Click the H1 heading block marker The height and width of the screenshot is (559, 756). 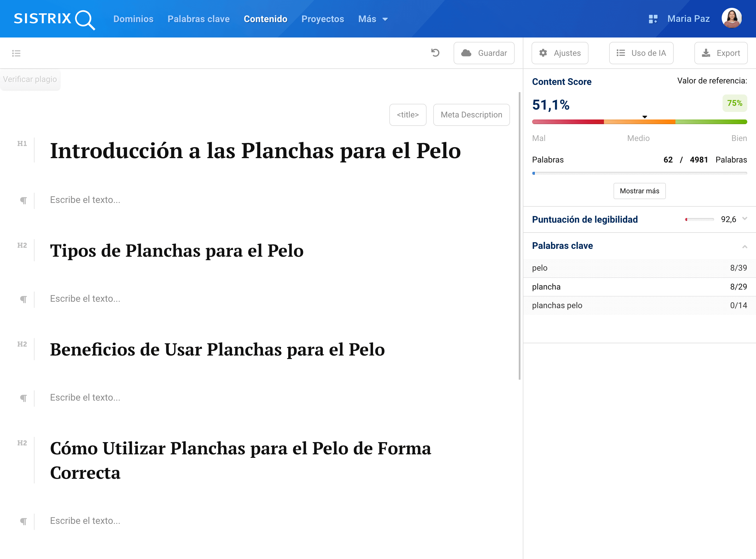[22, 144]
